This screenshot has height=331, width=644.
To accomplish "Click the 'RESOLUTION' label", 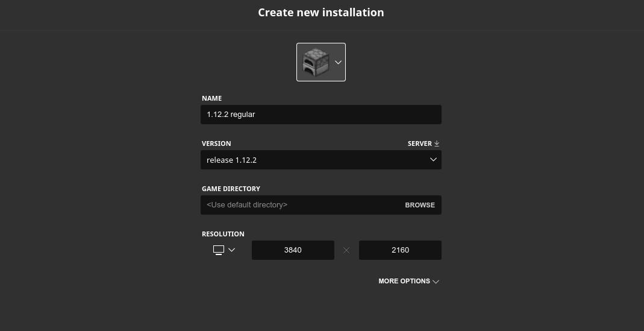I will 223,234.
